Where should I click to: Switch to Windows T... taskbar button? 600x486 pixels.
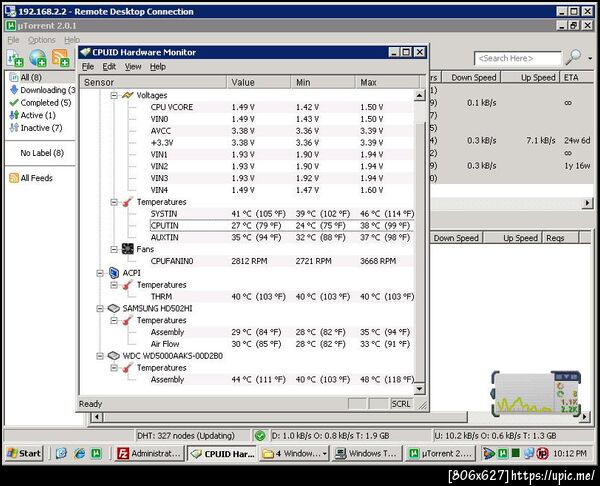pos(367,454)
